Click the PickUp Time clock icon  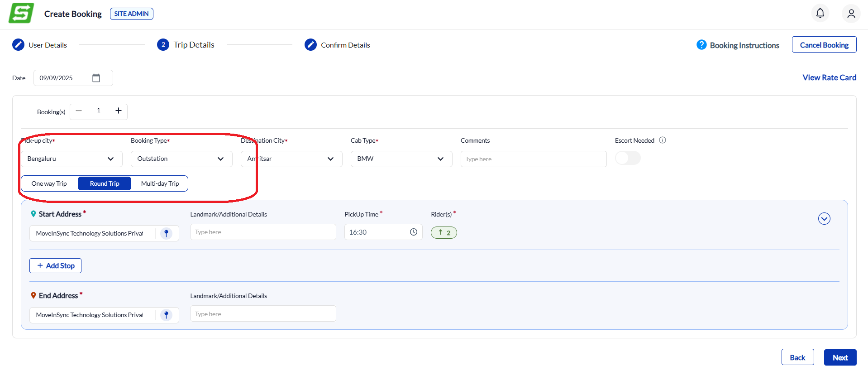click(414, 232)
